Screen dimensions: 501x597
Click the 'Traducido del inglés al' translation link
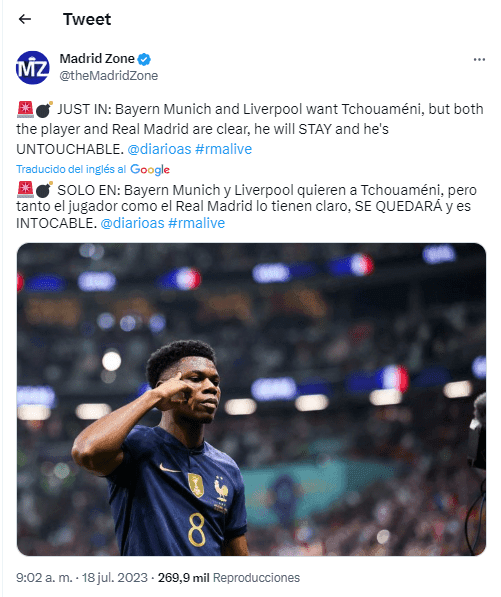point(71,169)
